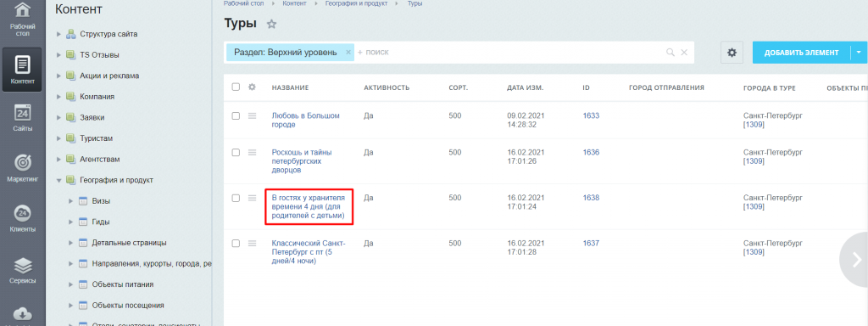Go to Рабочий стол breadcrumb
868x326 pixels.
click(x=243, y=3)
